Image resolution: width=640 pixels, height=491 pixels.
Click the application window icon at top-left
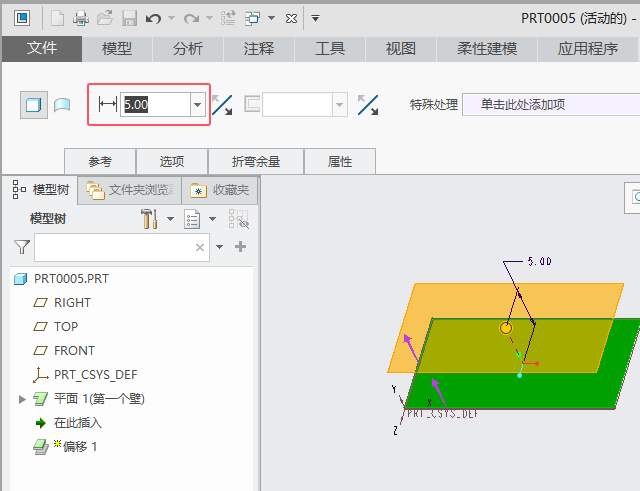[x=22, y=18]
